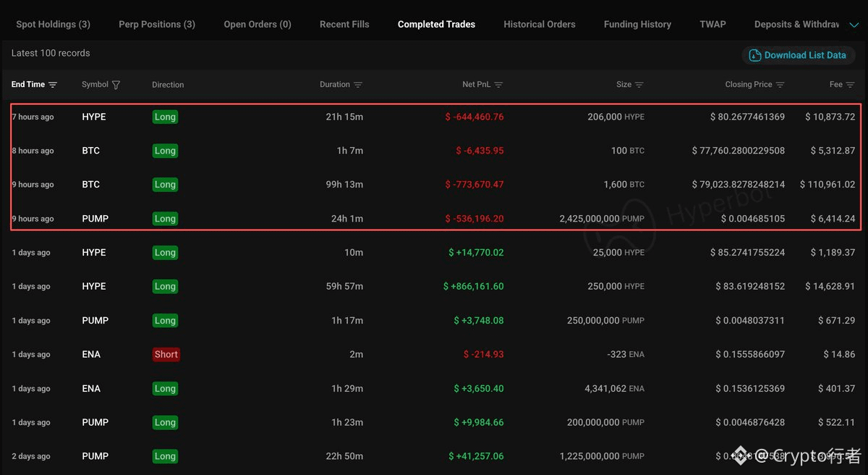This screenshot has height=475, width=868.
Task: Click the download icon beside Download List Data
Action: [x=755, y=55]
